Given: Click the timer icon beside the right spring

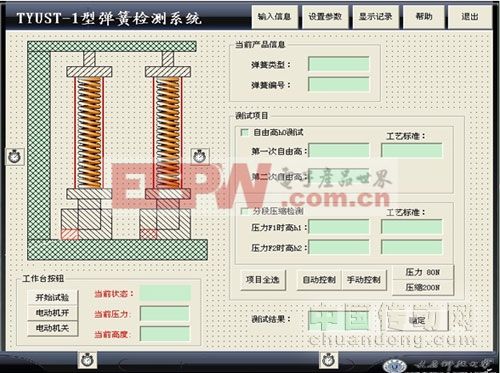Looking at the screenshot, I should click(200, 156).
